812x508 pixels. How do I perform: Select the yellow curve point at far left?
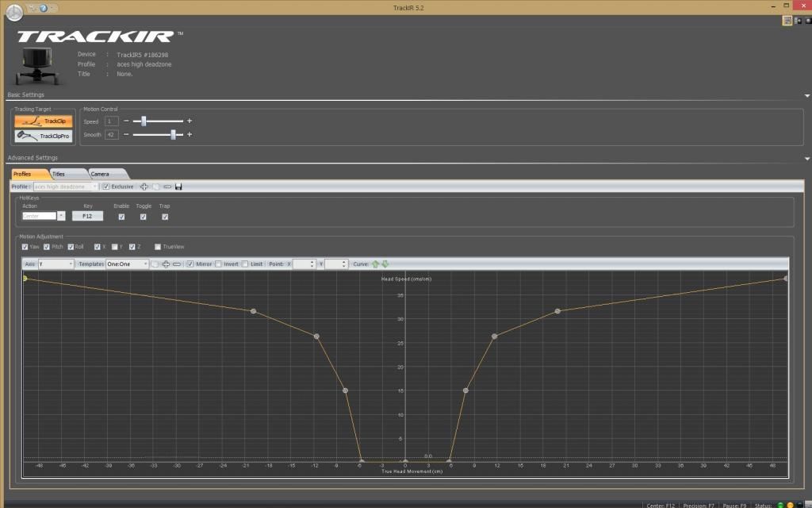click(25, 279)
